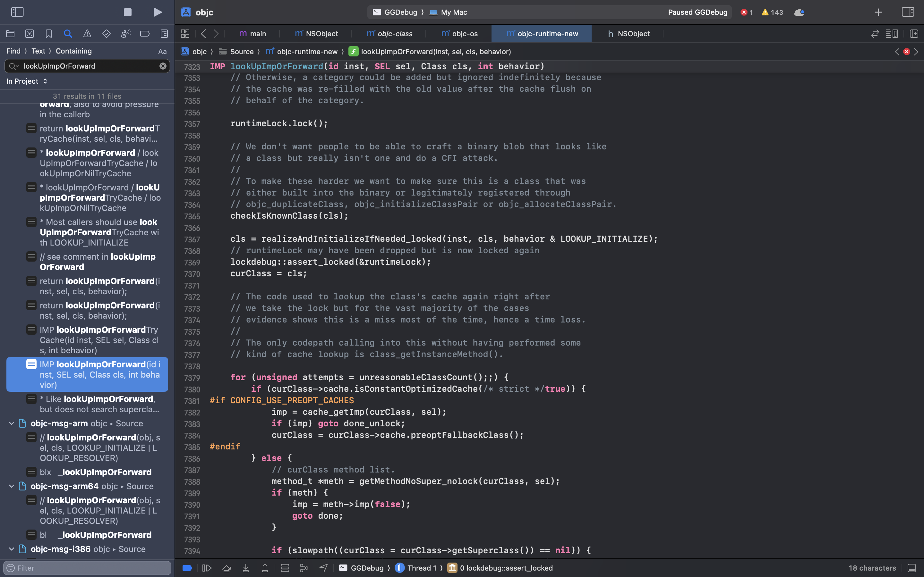The image size is (924, 577).
Task: Click Step Over in debug bar
Action: tap(227, 568)
